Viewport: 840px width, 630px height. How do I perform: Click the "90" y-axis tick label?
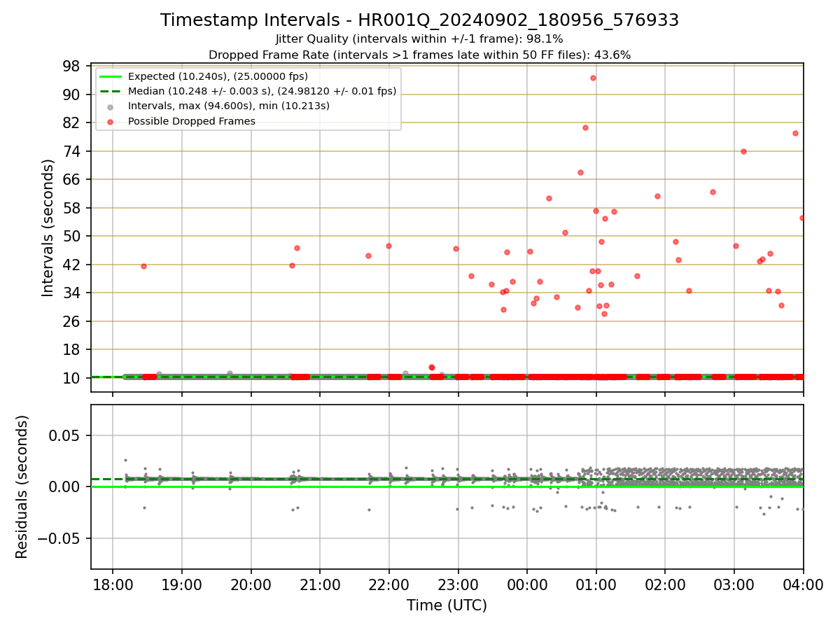(73, 94)
